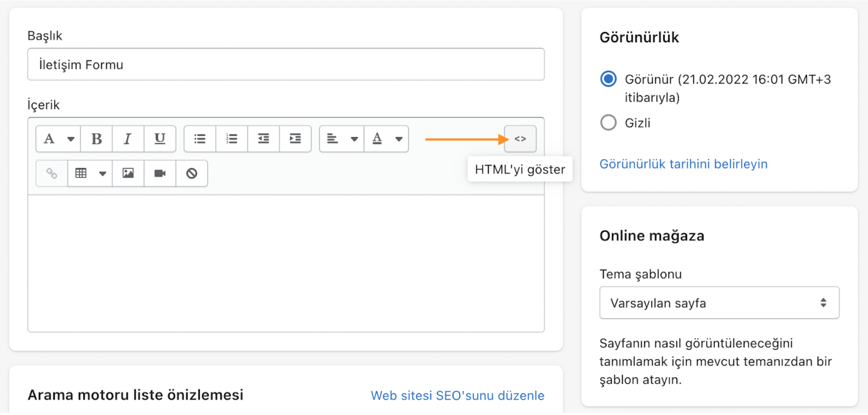
Task: Click the Görünürlük heading text
Action: click(x=639, y=37)
